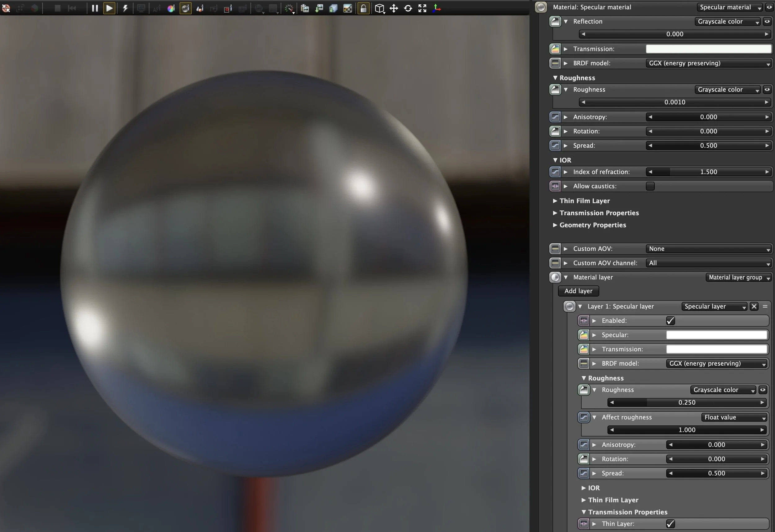Click the checkered alpha background icon
This screenshot has width=775, height=532.
[348, 8]
